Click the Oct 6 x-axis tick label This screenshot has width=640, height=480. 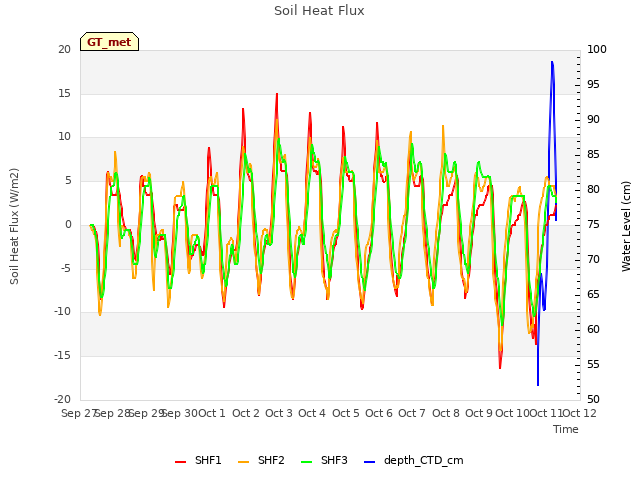click(x=379, y=413)
